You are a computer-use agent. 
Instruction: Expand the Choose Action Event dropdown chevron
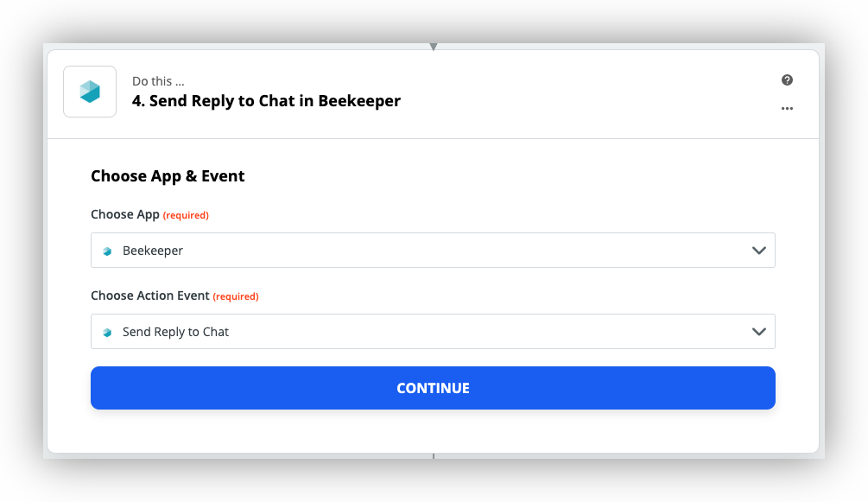pos(759,332)
